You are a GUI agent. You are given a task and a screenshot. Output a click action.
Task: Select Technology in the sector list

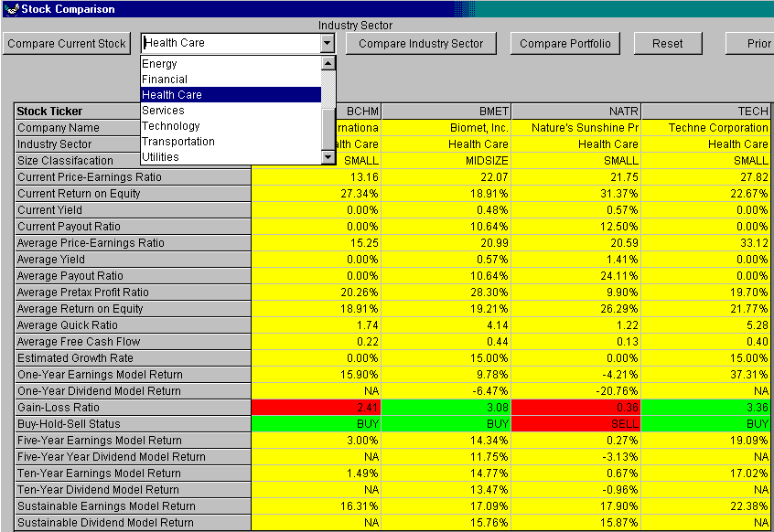click(x=231, y=126)
